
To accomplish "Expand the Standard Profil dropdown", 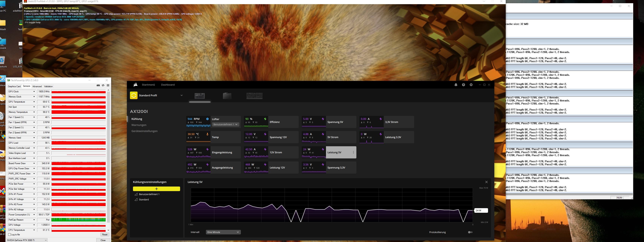I will pyautogui.click(x=181, y=95).
